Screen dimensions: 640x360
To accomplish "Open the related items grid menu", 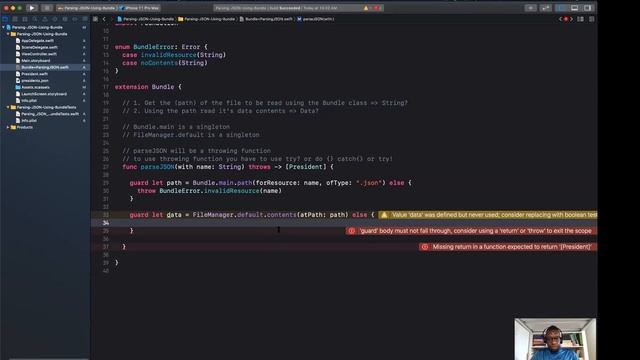I will pyautogui.click(x=95, y=19).
